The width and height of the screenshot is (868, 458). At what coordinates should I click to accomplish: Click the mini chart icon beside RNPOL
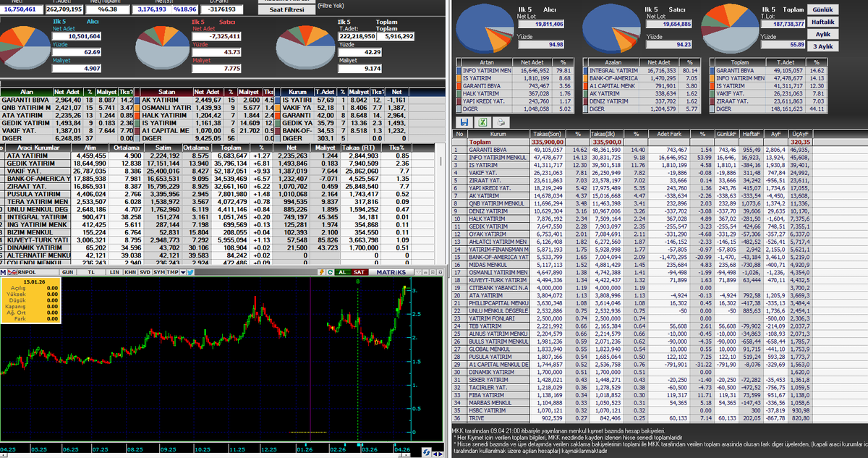click(12, 272)
